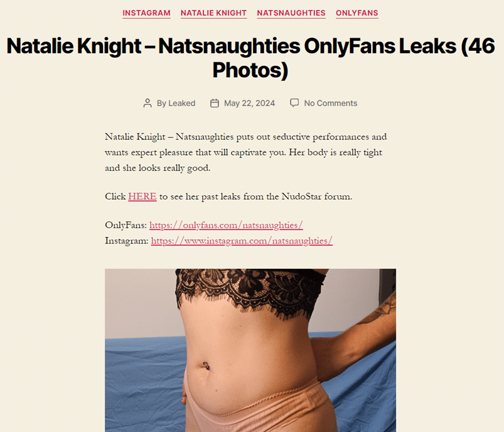Click the comment bubble icon

tap(294, 103)
